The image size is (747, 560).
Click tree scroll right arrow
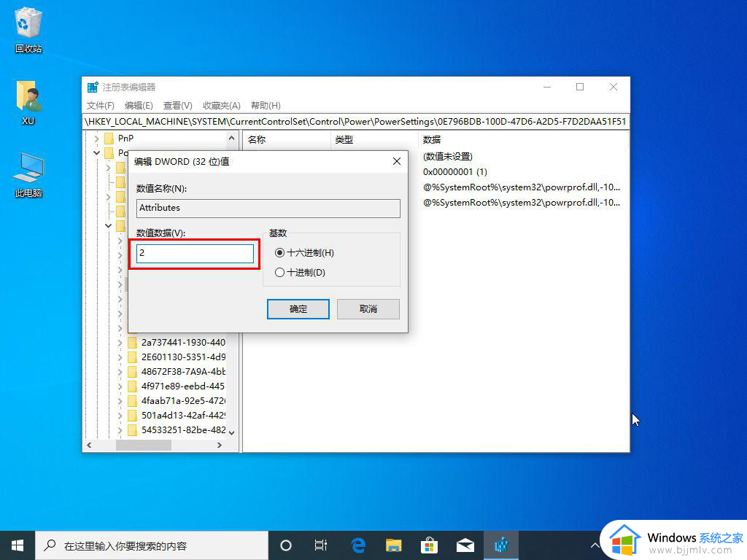coord(219,446)
